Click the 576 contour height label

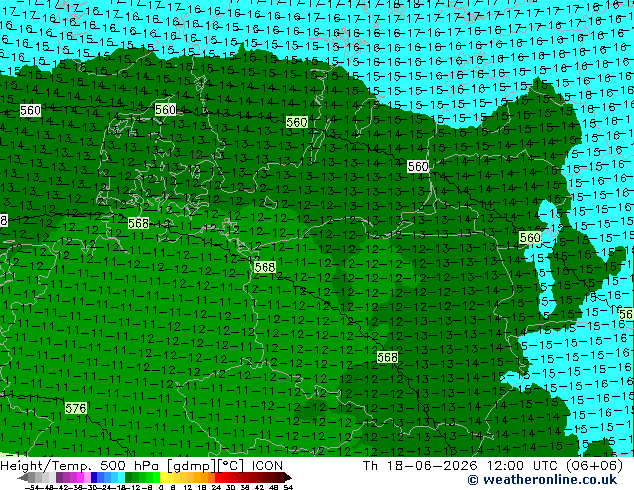tap(76, 408)
